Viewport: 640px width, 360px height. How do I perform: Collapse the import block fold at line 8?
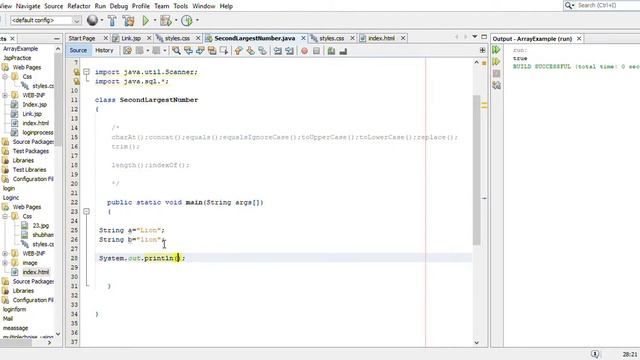coord(86,72)
